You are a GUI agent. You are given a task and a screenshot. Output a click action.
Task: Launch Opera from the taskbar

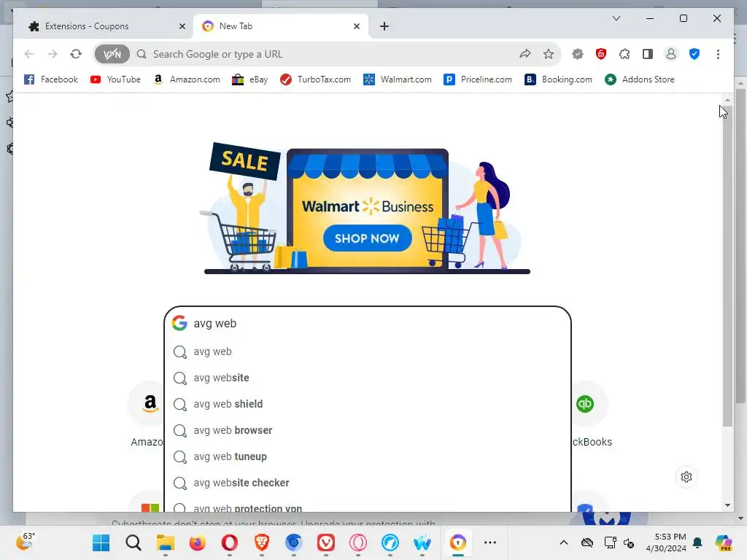coord(230,542)
